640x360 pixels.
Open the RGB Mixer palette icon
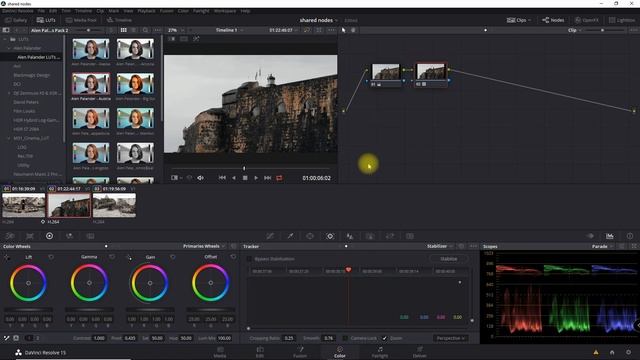[69, 236]
